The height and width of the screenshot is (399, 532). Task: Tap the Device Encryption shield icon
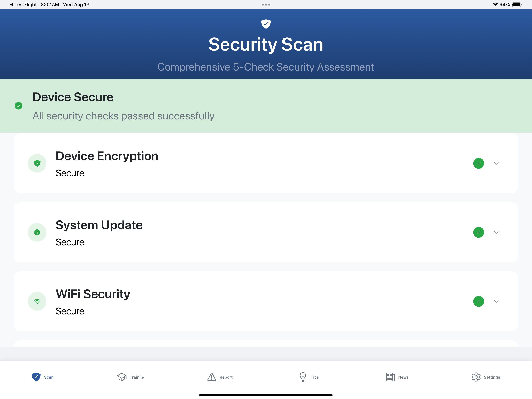coord(37,163)
